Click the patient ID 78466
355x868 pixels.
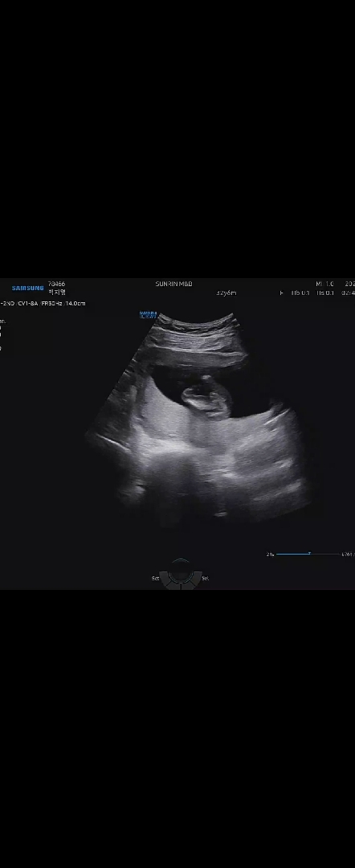tap(56, 284)
